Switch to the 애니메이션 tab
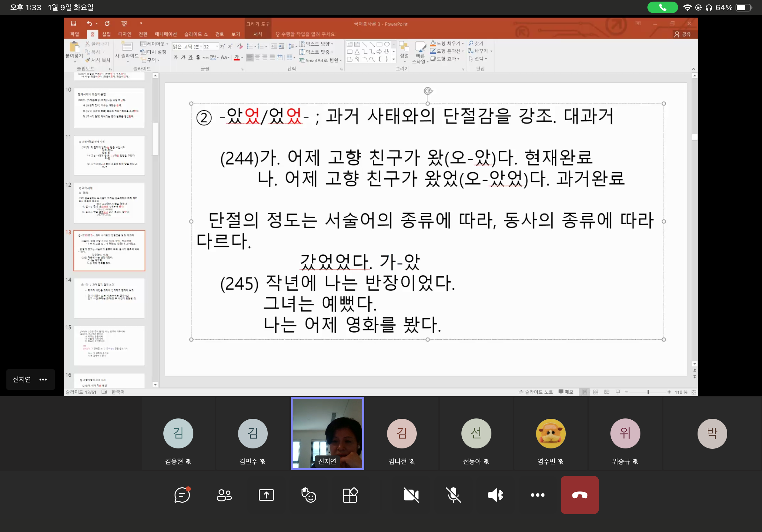Screen dimensions: 762x532 (x=166, y=34)
